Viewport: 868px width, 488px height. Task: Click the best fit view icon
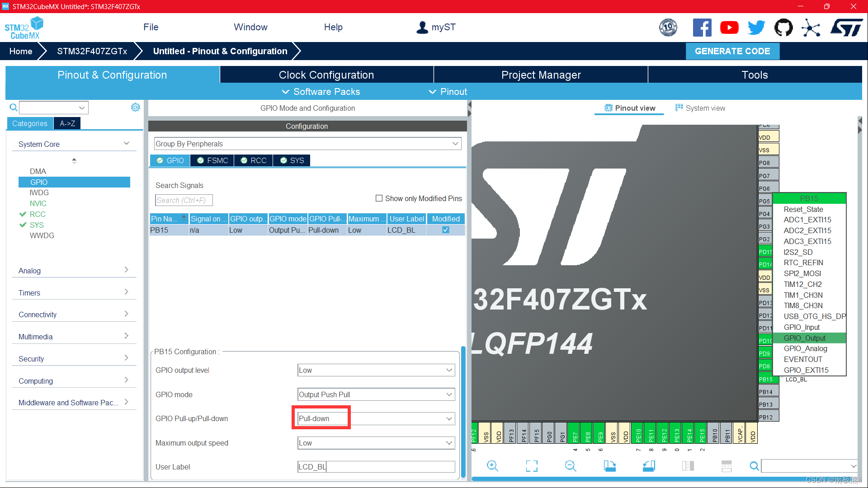point(532,465)
